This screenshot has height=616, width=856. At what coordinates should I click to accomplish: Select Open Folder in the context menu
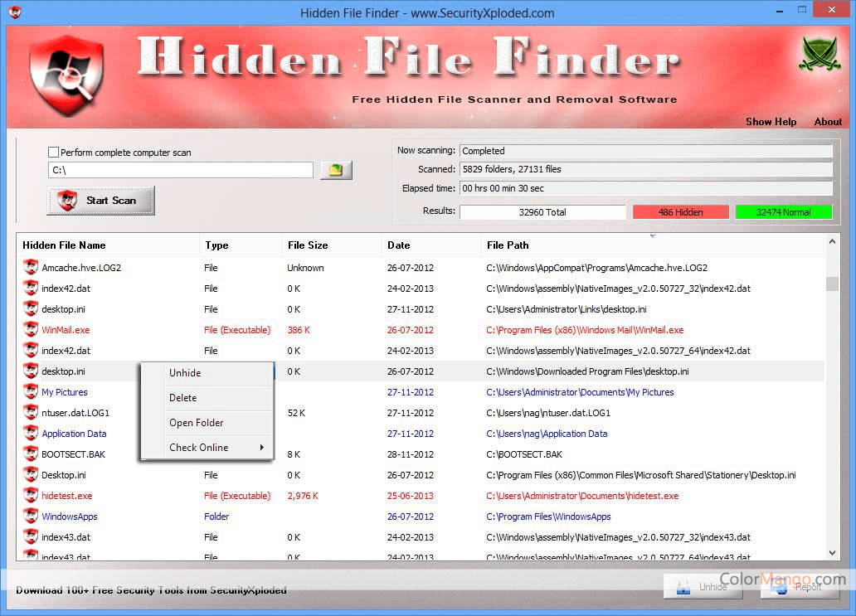point(197,422)
